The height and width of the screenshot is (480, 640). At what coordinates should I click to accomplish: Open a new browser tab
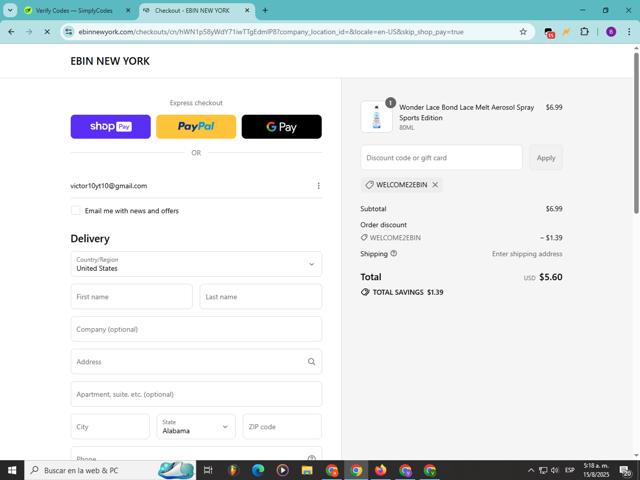pyautogui.click(x=265, y=10)
